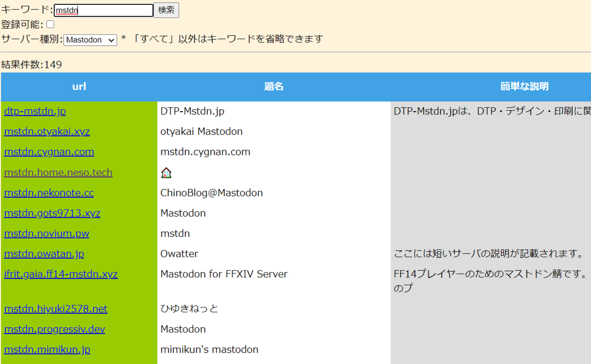Click the keyword input field containing mstdn
Screen dimensions: 591x364
(103, 10)
